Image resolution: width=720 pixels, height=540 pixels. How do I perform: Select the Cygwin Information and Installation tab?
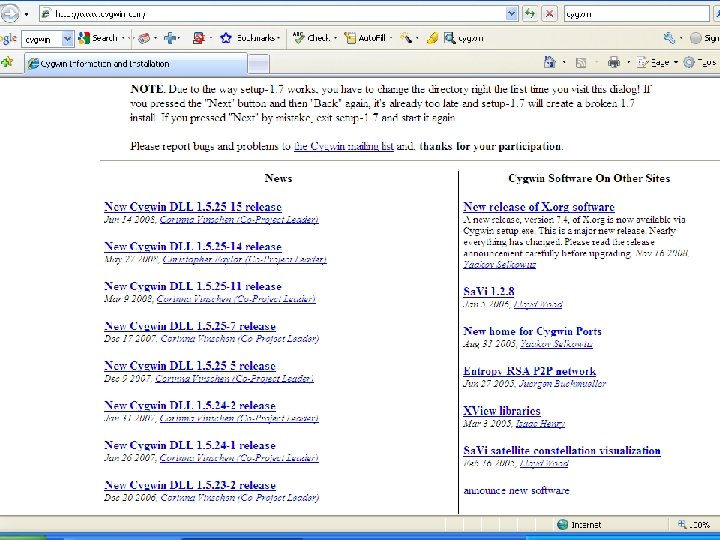136,64
